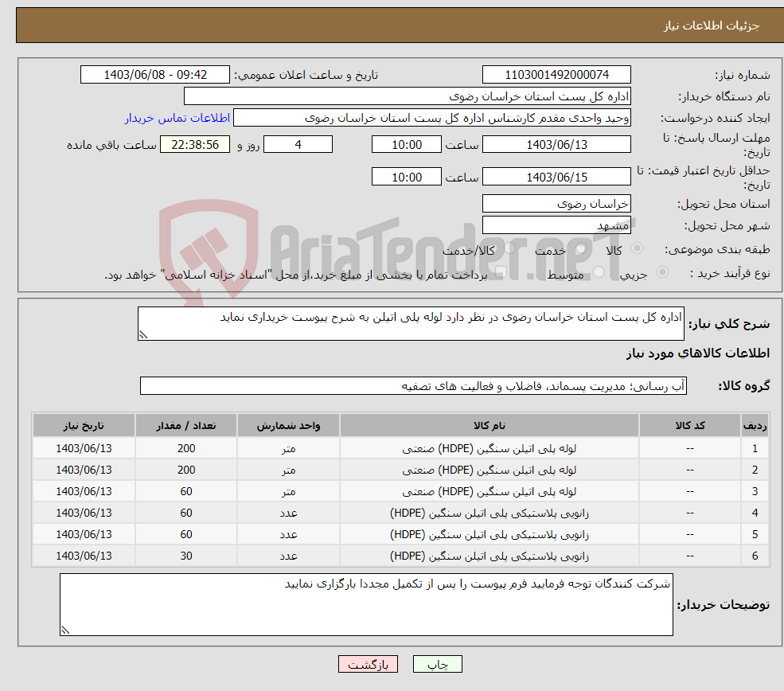The width and height of the screenshot is (784, 691).
Task: Click the تاریخ نیاز column header
Action: point(84,425)
